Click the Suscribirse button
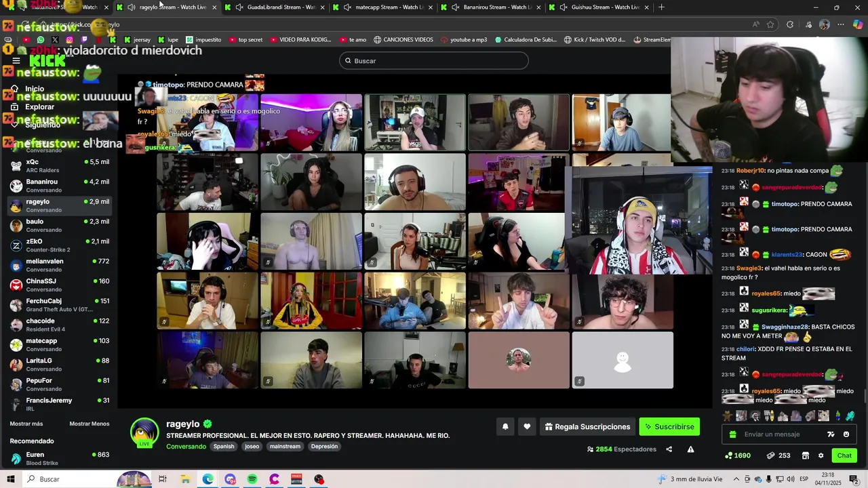 tap(669, 426)
